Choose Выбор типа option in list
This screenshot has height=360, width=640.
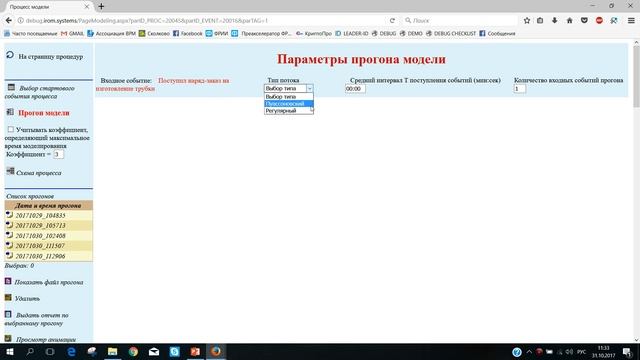click(289, 97)
